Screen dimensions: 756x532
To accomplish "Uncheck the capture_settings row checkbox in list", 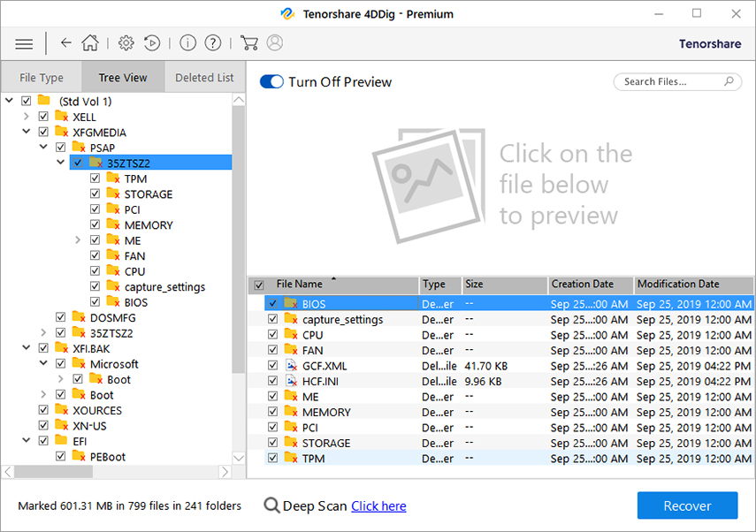I will [x=272, y=319].
